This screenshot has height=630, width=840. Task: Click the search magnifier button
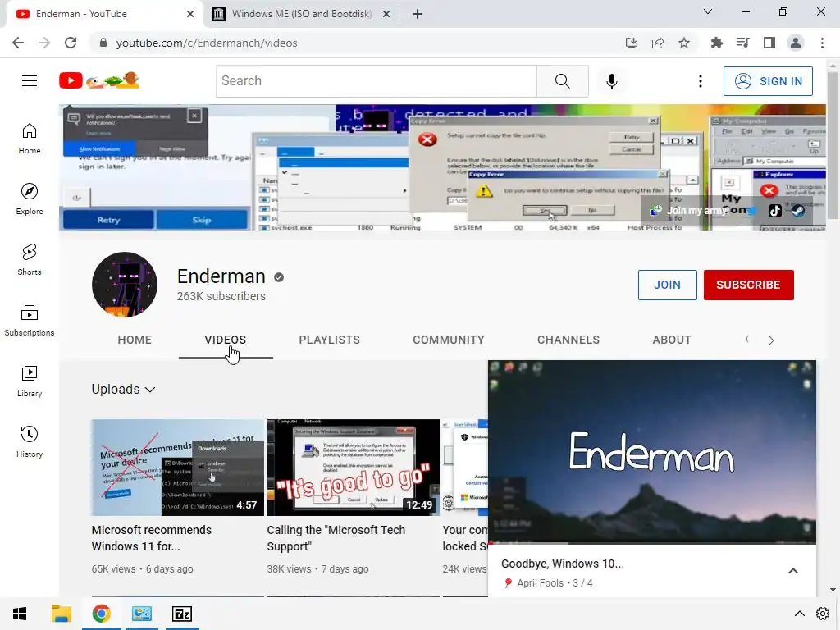click(x=563, y=81)
